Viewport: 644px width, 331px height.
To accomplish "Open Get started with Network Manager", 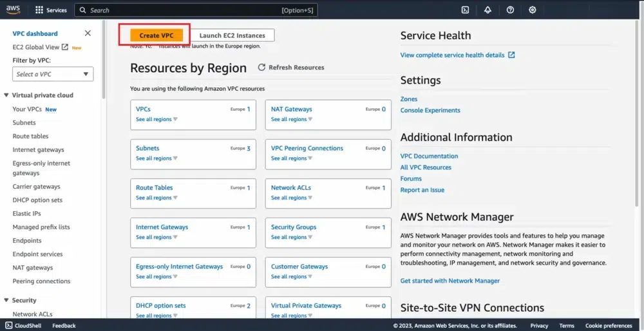I will tap(450, 281).
